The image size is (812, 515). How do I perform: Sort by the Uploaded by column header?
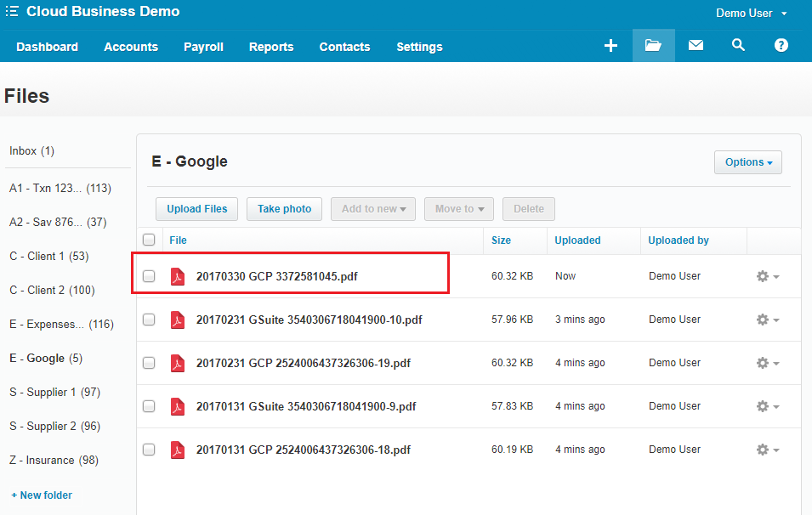click(x=679, y=241)
